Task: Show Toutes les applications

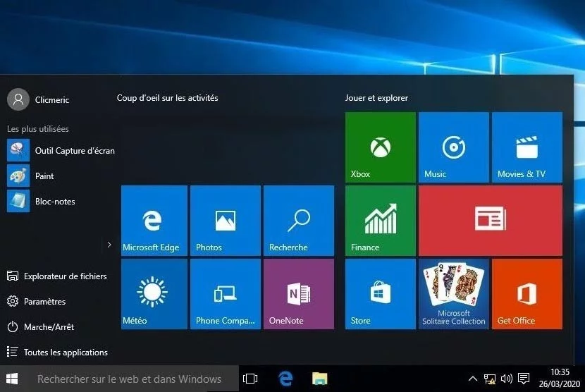Action: click(57, 352)
